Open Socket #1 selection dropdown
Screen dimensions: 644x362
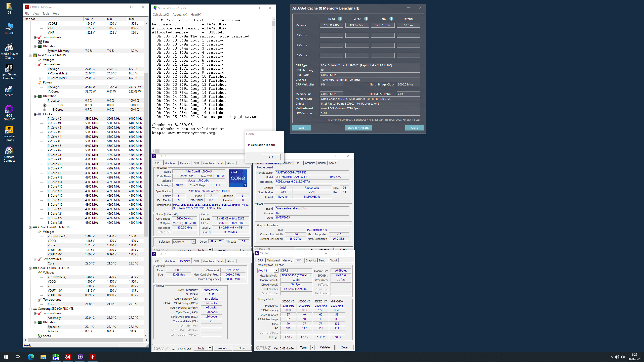193,242
